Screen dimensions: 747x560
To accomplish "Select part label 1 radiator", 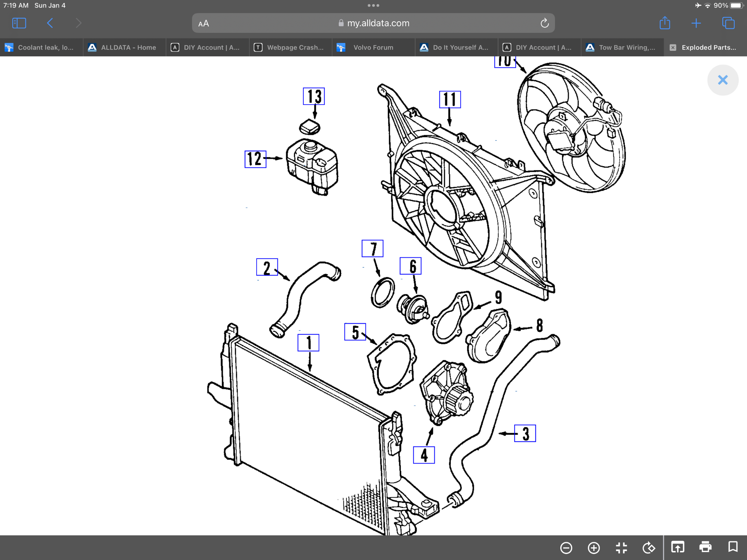I will [x=308, y=343].
